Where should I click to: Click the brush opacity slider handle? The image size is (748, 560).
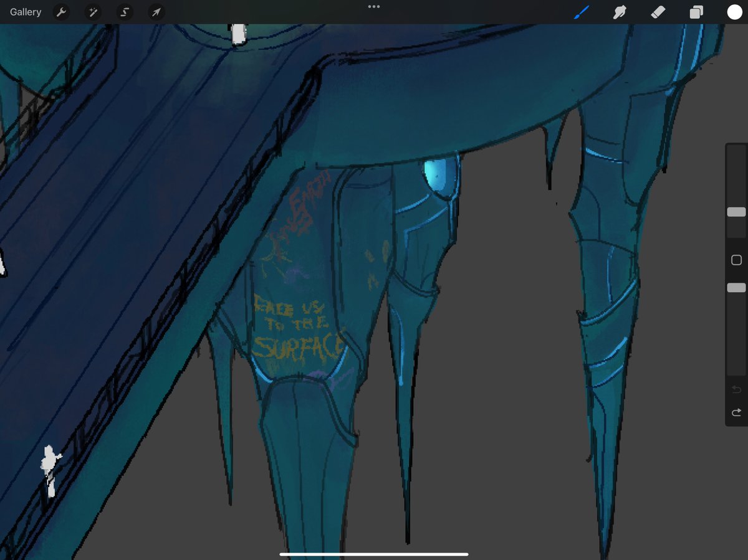pyautogui.click(x=736, y=287)
